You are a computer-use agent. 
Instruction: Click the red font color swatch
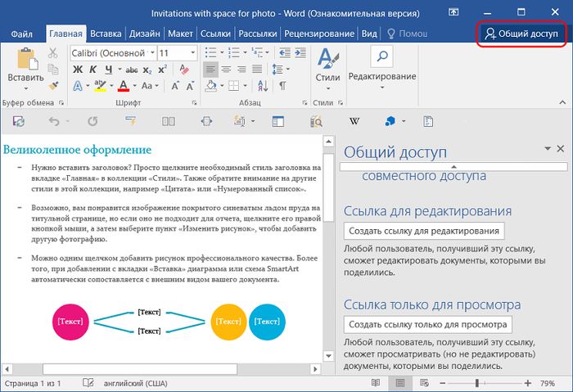(123, 85)
